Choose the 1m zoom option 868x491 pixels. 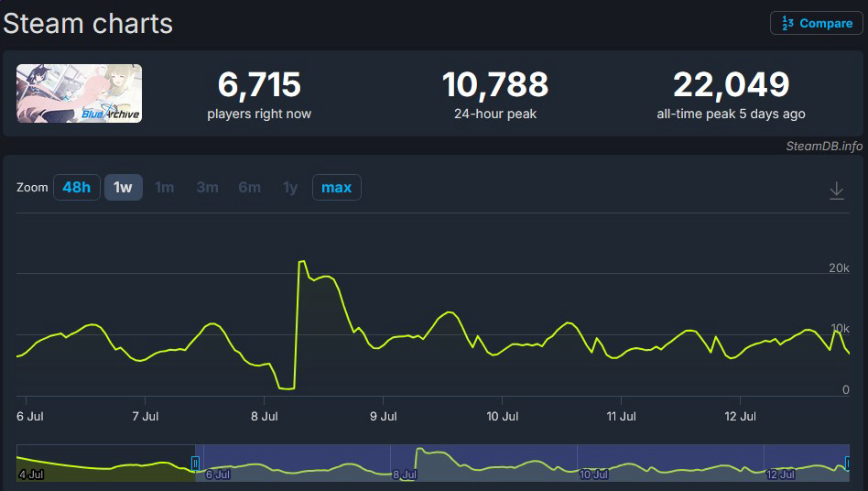tap(165, 187)
